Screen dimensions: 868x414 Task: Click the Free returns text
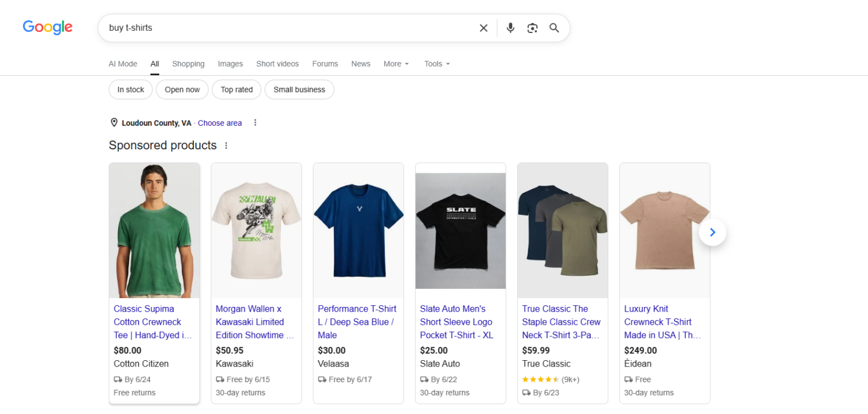(x=134, y=393)
